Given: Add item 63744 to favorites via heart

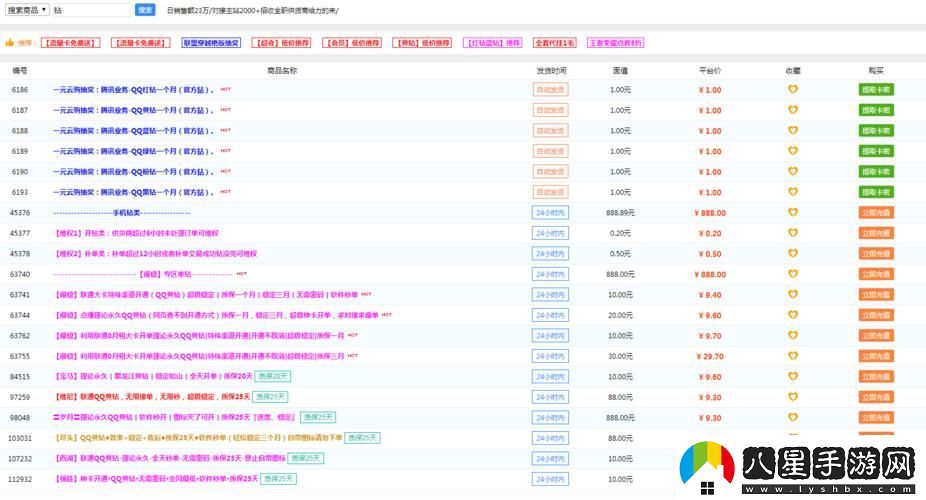Looking at the screenshot, I should 793,315.
